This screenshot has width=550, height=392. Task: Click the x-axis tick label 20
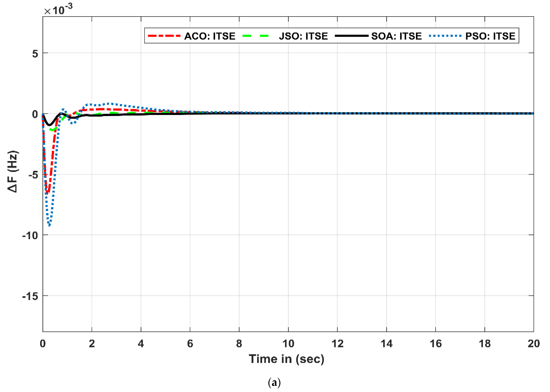(x=534, y=344)
